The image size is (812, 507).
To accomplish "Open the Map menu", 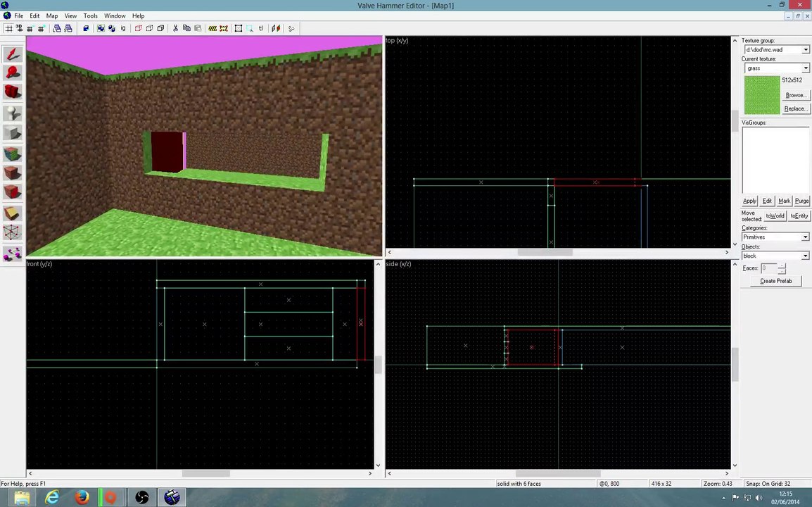I will 52,16.
